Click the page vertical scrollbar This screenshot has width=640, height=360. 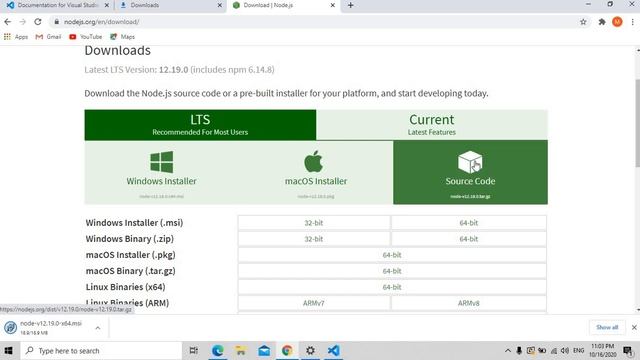pos(638,122)
